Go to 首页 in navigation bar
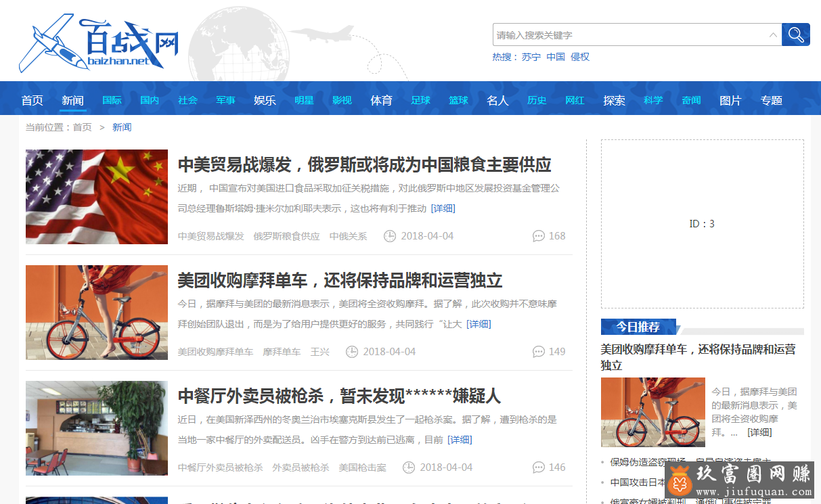This screenshot has height=504, width=821. (x=32, y=100)
